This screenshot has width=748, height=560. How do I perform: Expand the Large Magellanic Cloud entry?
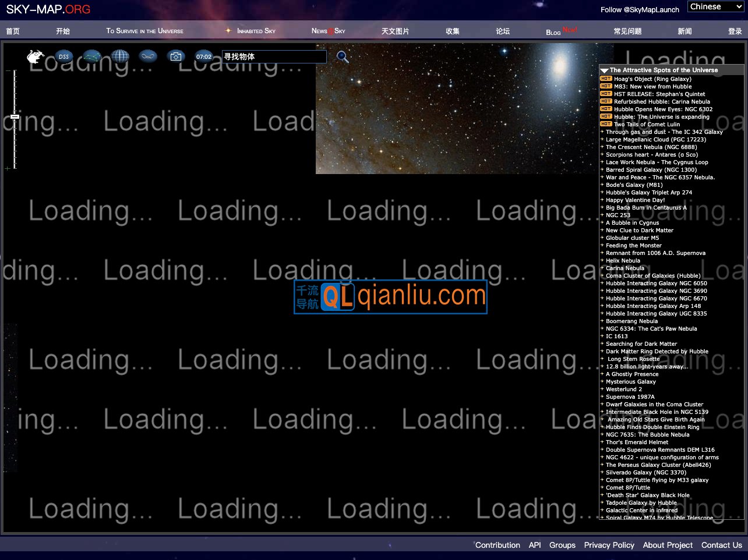(602, 140)
